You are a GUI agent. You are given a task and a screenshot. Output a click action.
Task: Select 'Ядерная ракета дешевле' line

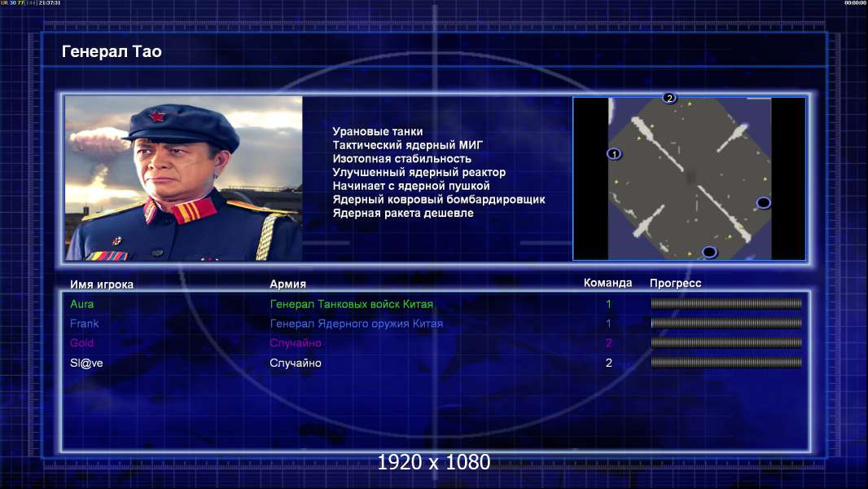pyautogui.click(x=403, y=213)
